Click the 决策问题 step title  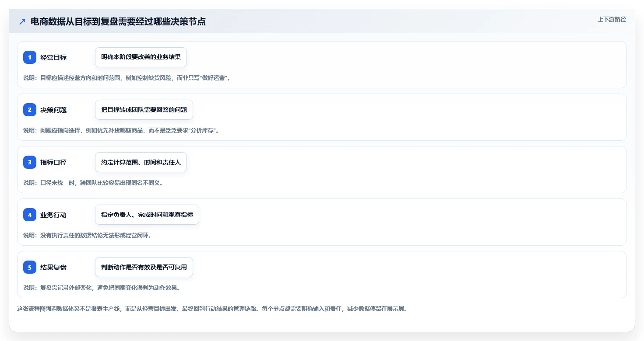click(x=53, y=110)
